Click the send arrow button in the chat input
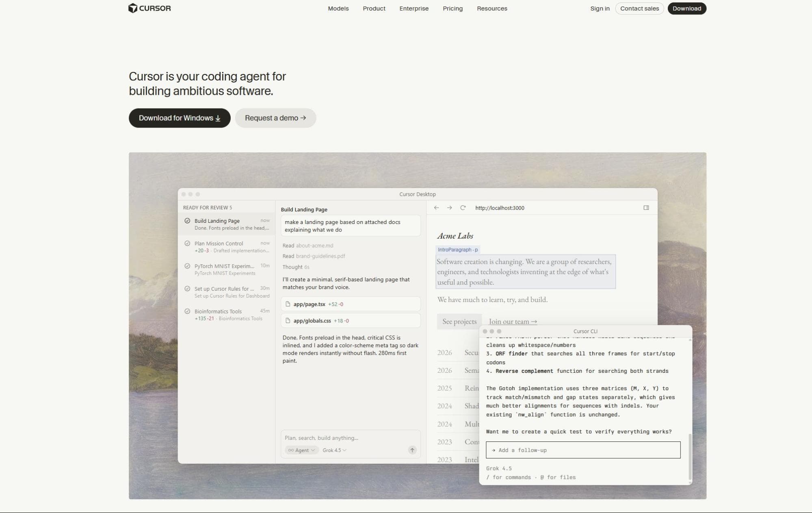Viewport: 812px width, 513px height. (x=412, y=450)
